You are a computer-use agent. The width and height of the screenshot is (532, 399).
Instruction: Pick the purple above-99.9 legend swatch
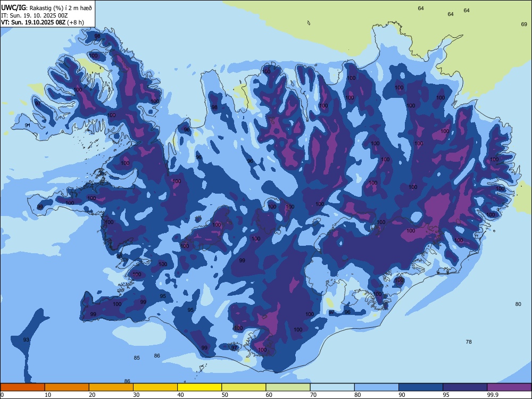509,387
